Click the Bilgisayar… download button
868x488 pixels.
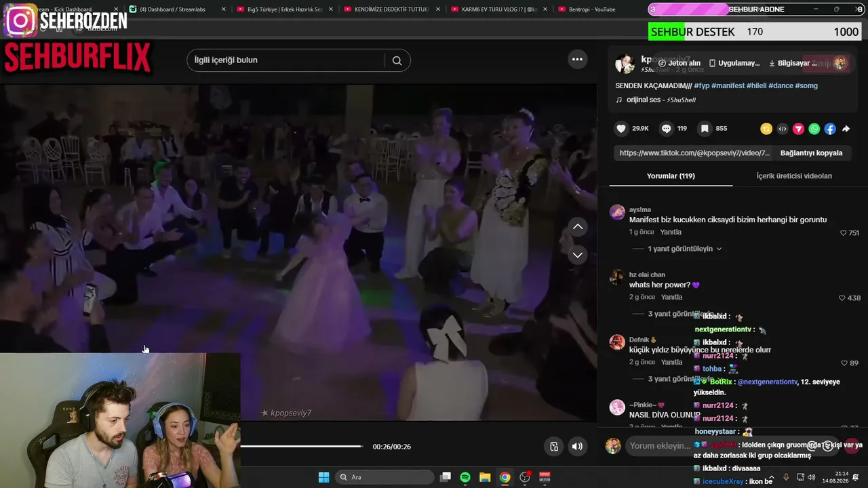pyautogui.click(x=793, y=63)
